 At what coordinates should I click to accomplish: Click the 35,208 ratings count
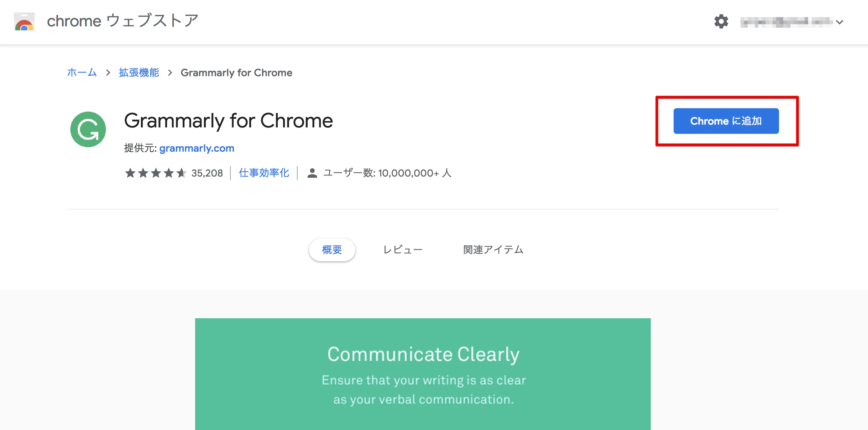pyautogui.click(x=207, y=173)
